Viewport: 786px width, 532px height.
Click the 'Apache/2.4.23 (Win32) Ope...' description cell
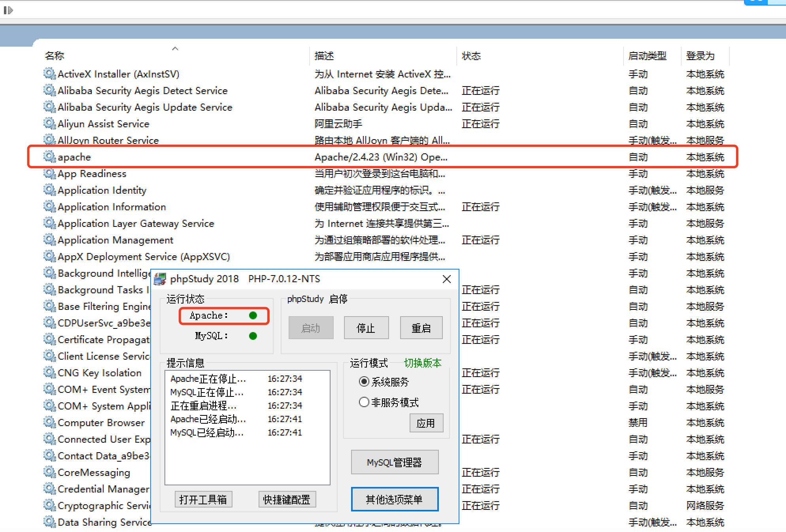(381, 157)
